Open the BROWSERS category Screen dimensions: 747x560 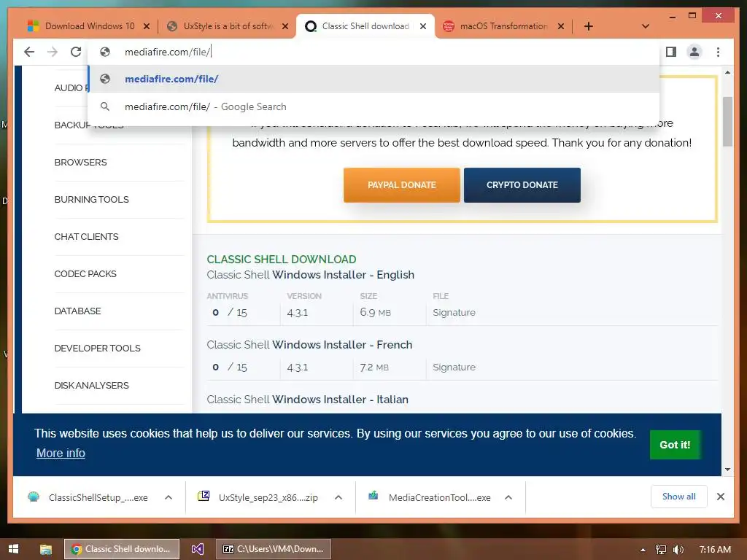pyautogui.click(x=80, y=163)
